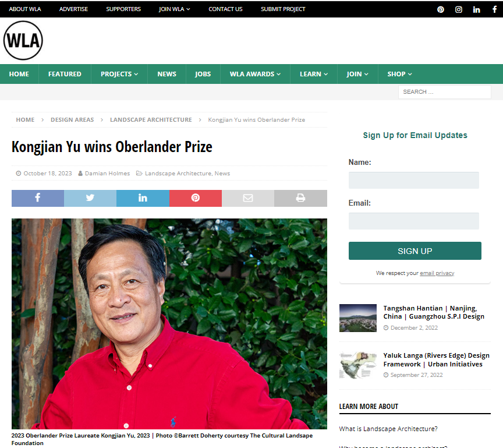Viewport: 503px width, 448px height.
Task: Share the article via the Facebook share button
Action: coord(38,198)
